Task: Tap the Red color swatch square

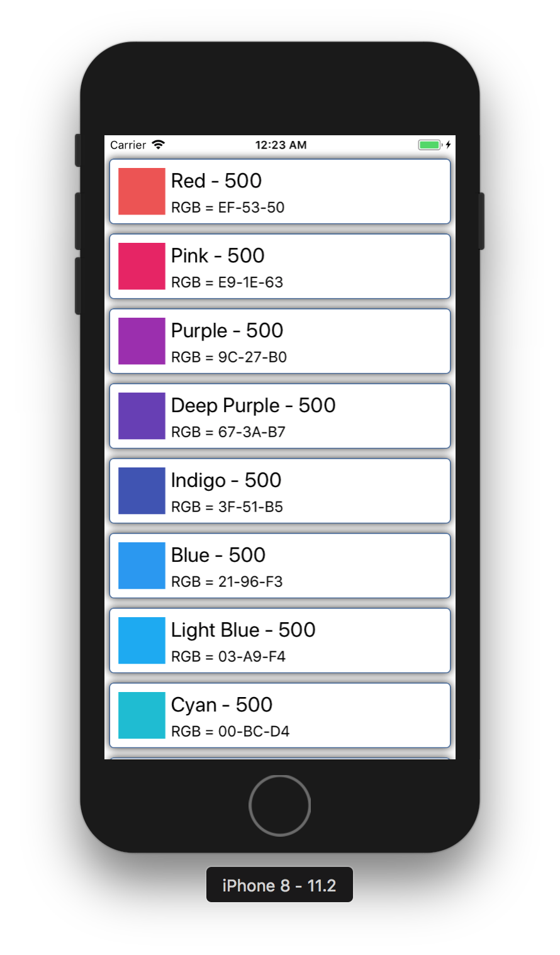Action: (142, 191)
